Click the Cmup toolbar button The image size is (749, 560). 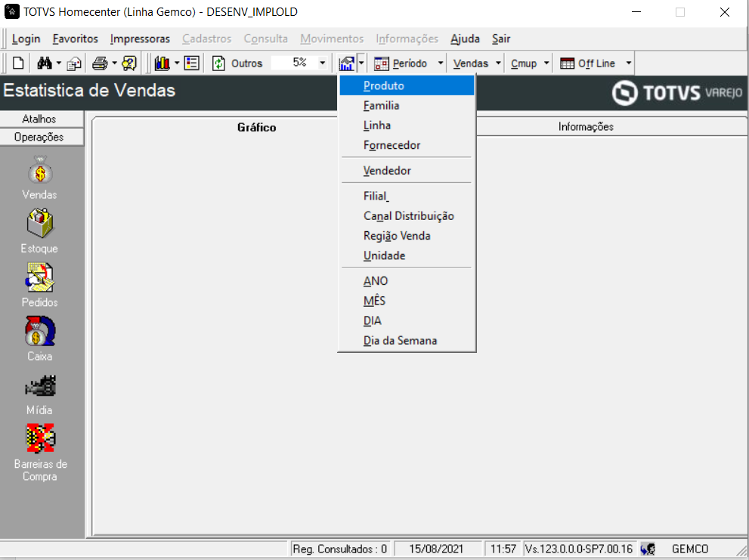[x=524, y=63]
